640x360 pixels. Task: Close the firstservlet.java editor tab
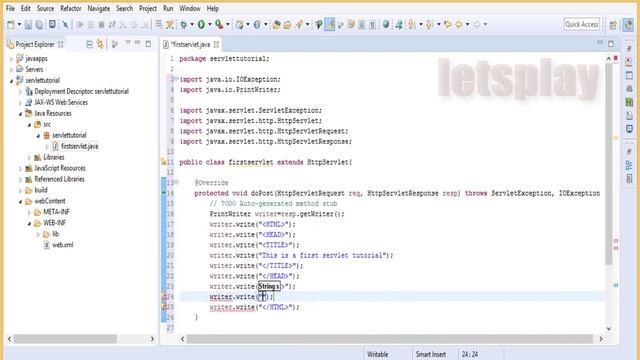(x=216, y=44)
